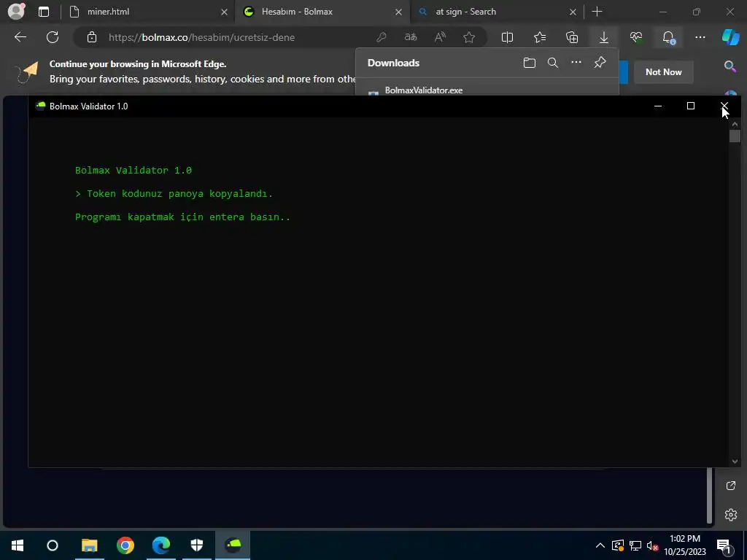Open Cortana search circle on taskbar
Viewport: 747px width, 560px height.
(x=53, y=545)
